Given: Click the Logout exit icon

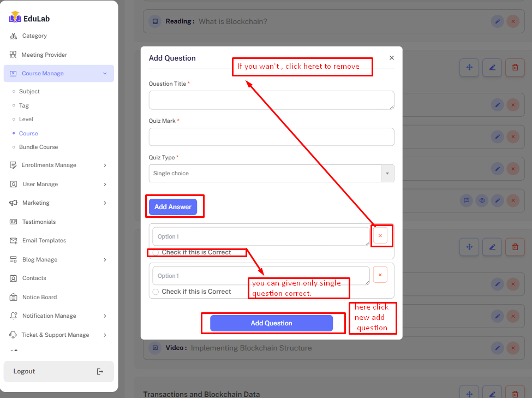Looking at the screenshot, I should 100,371.
